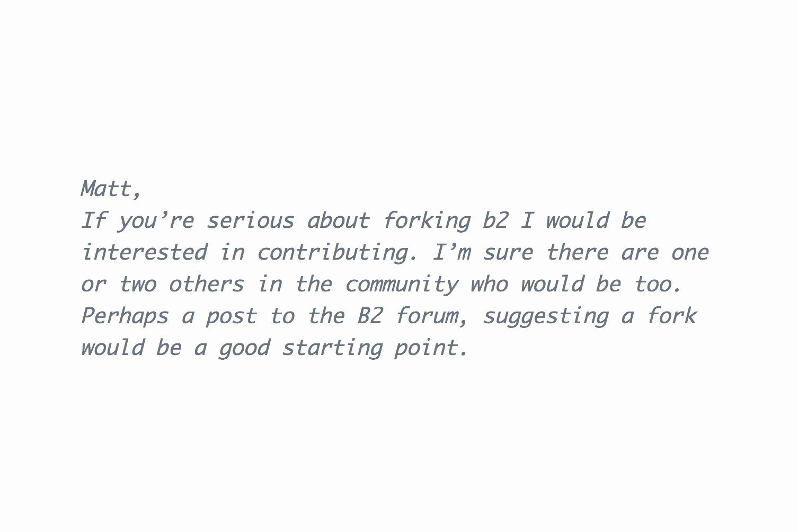The height and width of the screenshot is (532, 798).
Task: Click the word "serious" in the text
Action: tap(250, 220)
